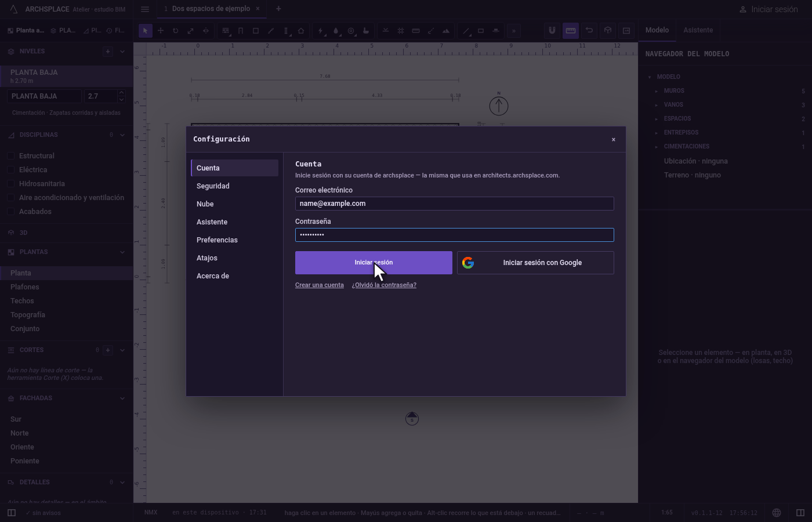Collapse the NIVELES section chevron
The image size is (812, 522).
(x=122, y=52)
